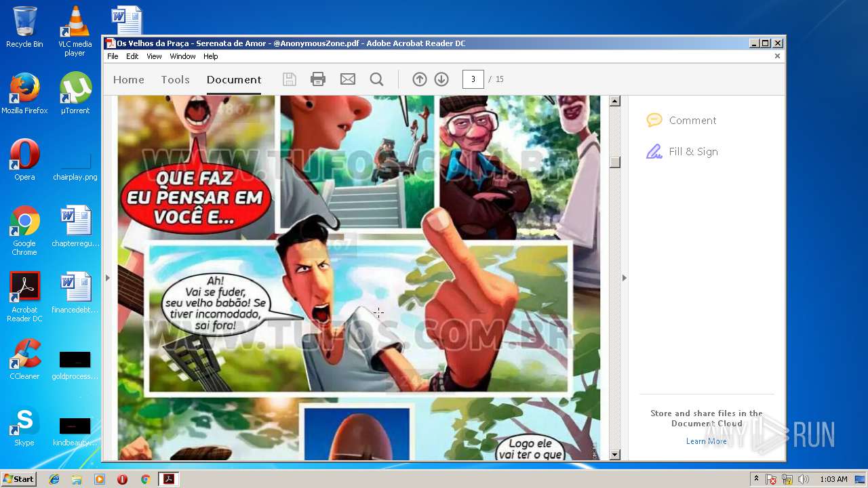Open Windows Media Player on taskbar

click(100, 479)
